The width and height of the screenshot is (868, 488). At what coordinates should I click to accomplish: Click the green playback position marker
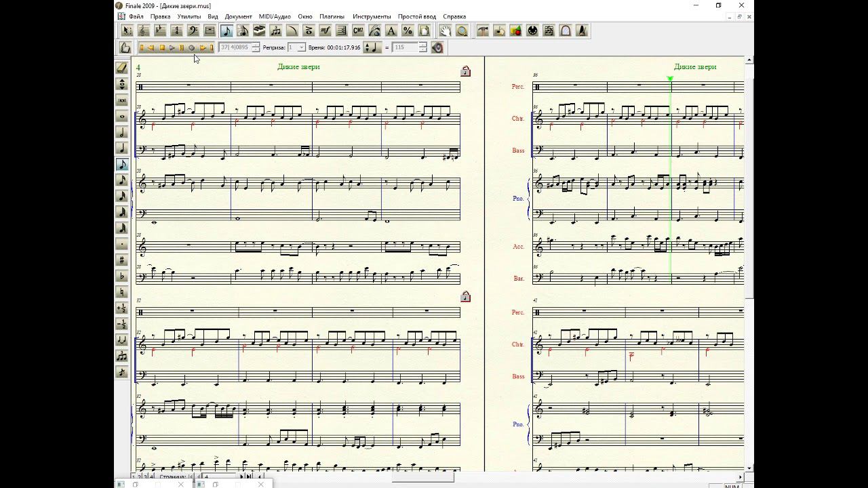(x=671, y=79)
